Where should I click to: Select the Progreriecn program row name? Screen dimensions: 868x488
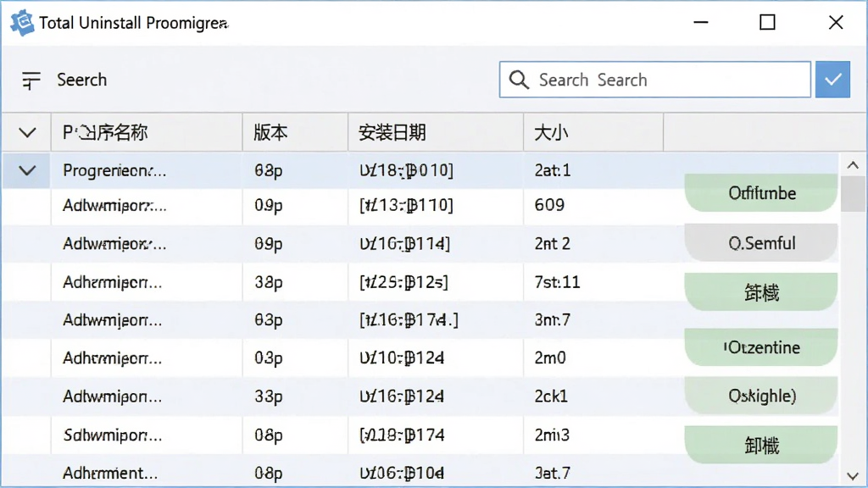pos(114,170)
